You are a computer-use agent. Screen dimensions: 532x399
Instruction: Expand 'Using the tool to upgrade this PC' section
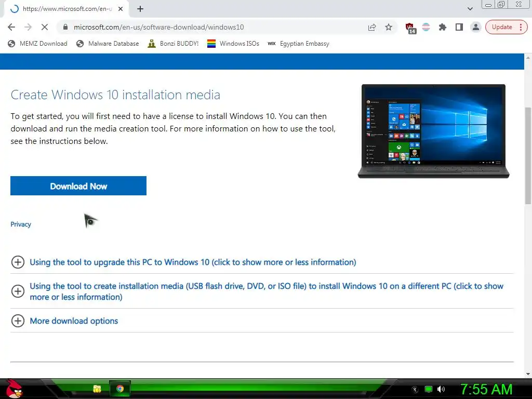pyautogui.click(x=18, y=262)
